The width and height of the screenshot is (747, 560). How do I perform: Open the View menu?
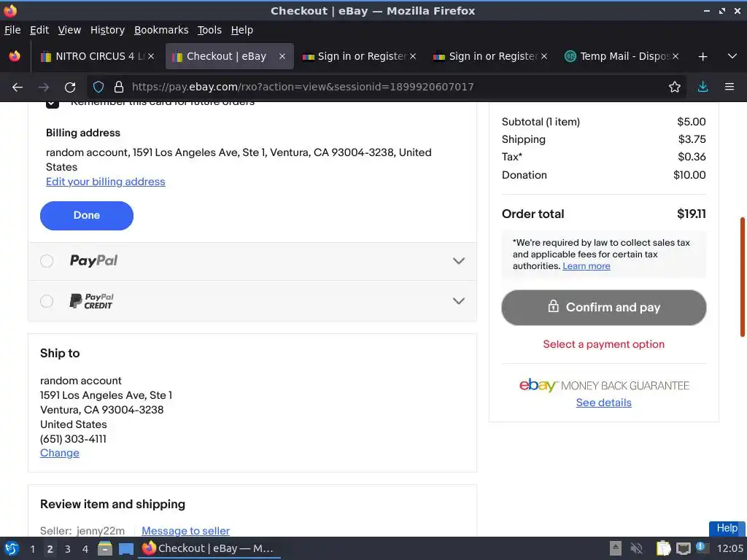(x=69, y=30)
